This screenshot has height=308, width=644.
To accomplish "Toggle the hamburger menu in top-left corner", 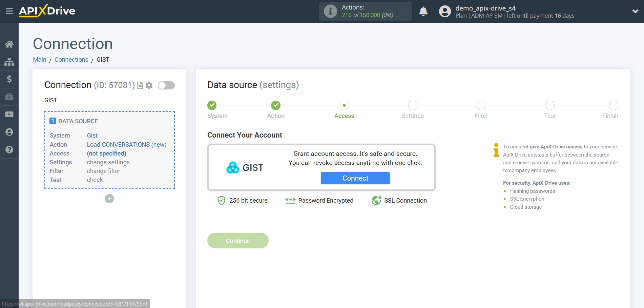I will pos(9,11).
